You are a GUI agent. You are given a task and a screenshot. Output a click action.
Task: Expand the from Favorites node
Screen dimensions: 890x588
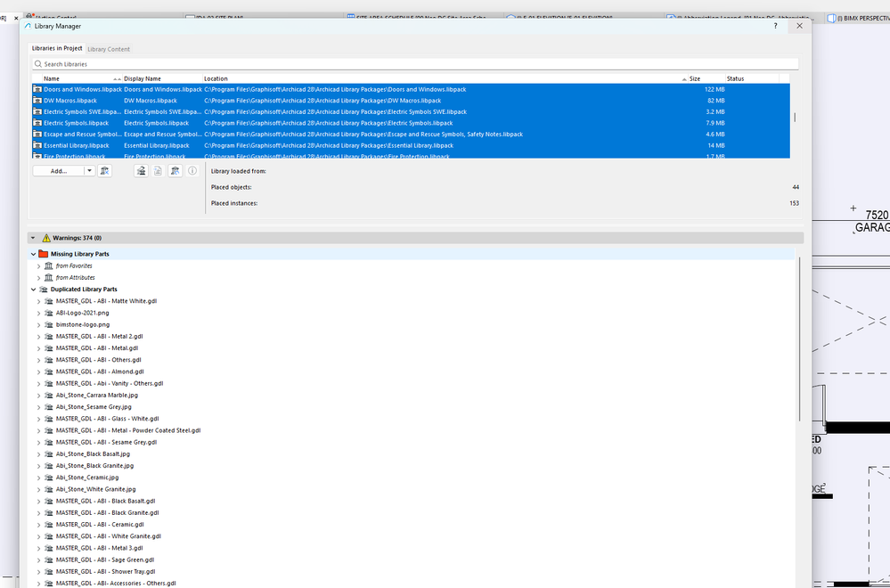pyautogui.click(x=38, y=266)
